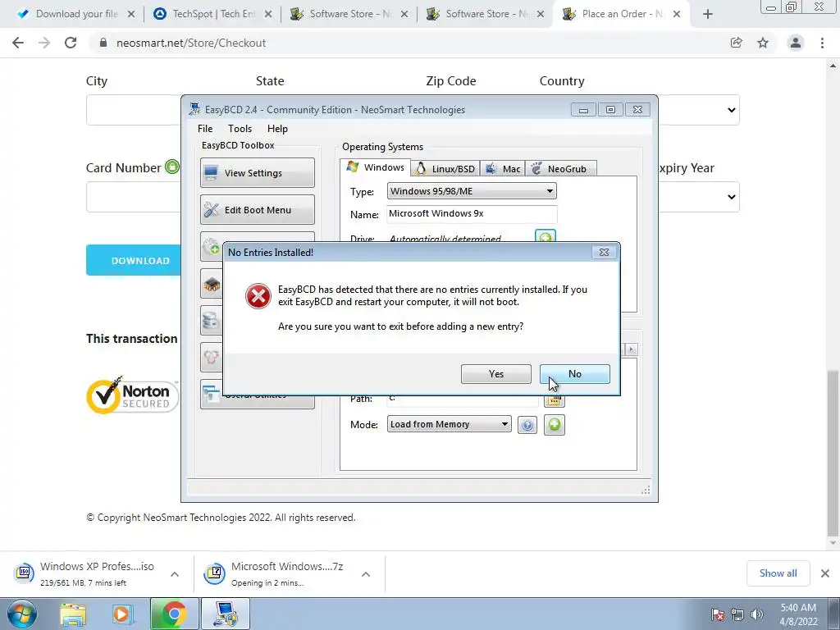This screenshot has width=840, height=630.
Task: Open Windows Media Player from the taskbar
Action: [121, 614]
